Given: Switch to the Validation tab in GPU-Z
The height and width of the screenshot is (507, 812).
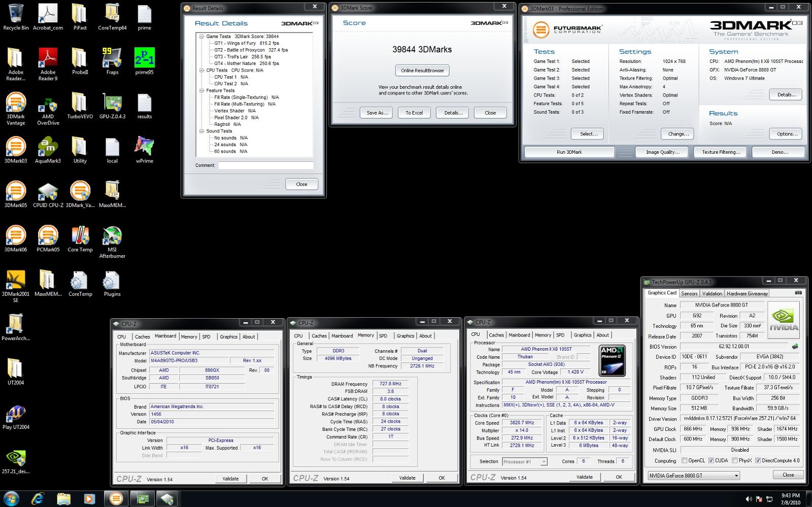Looking at the screenshot, I should coord(712,293).
